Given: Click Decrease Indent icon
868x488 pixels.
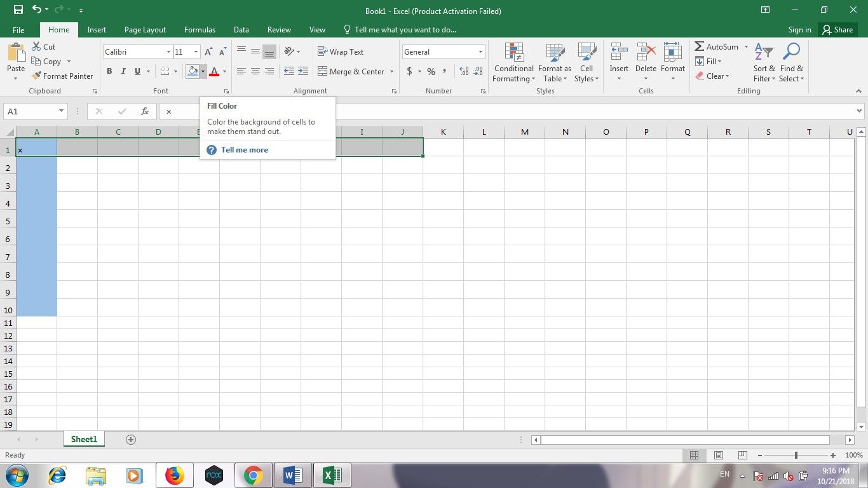Looking at the screenshot, I should pyautogui.click(x=289, y=71).
